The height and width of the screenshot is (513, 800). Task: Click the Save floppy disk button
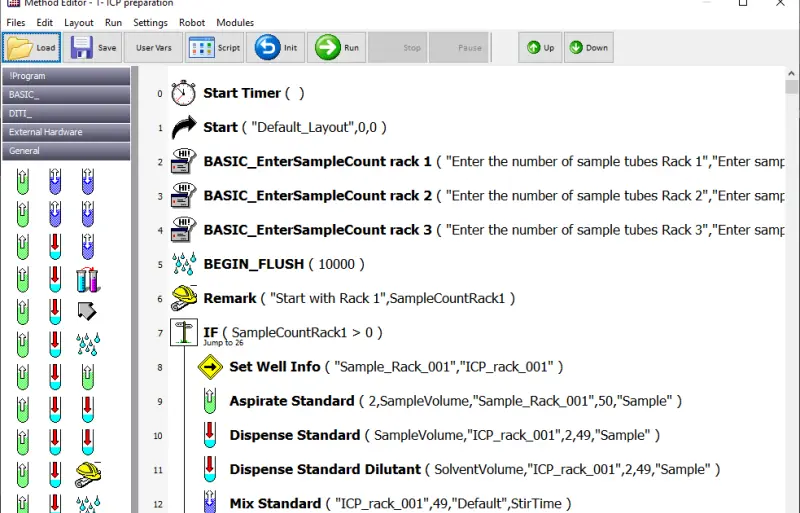[94, 47]
